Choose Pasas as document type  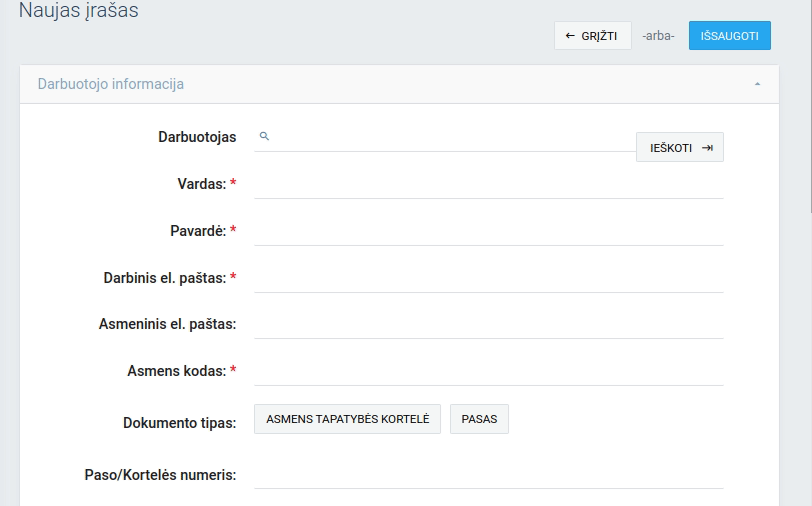(479, 419)
